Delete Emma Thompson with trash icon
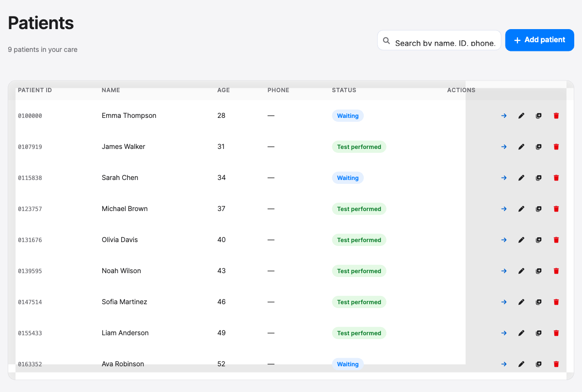 (556, 116)
